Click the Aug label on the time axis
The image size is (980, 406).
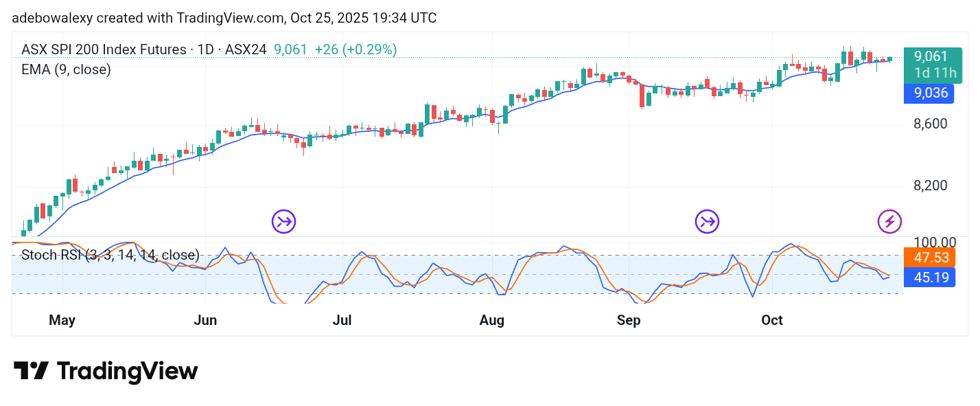(x=492, y=320)
